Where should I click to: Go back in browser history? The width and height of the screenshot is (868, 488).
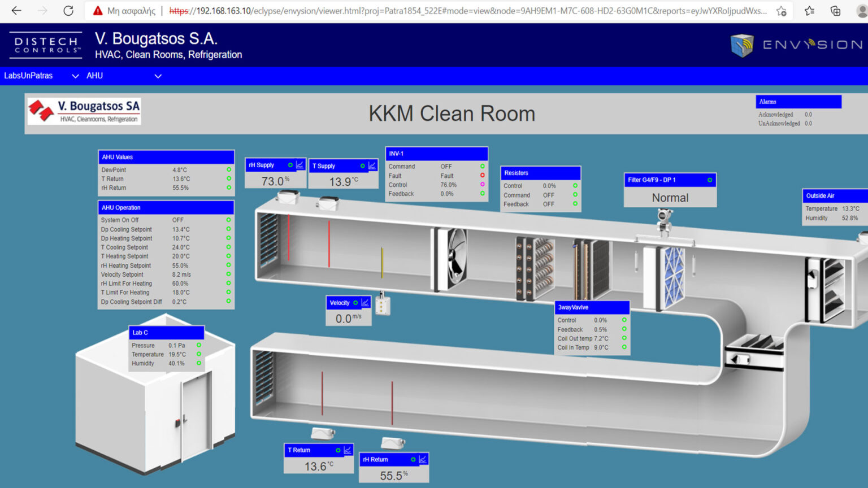[x=16, y=10]
